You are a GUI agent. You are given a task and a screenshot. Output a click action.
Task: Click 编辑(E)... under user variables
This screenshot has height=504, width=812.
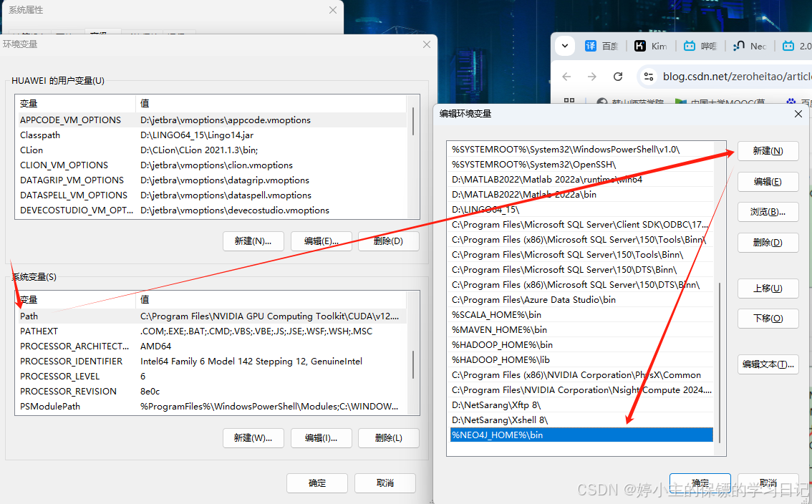(x=321, y=241)
